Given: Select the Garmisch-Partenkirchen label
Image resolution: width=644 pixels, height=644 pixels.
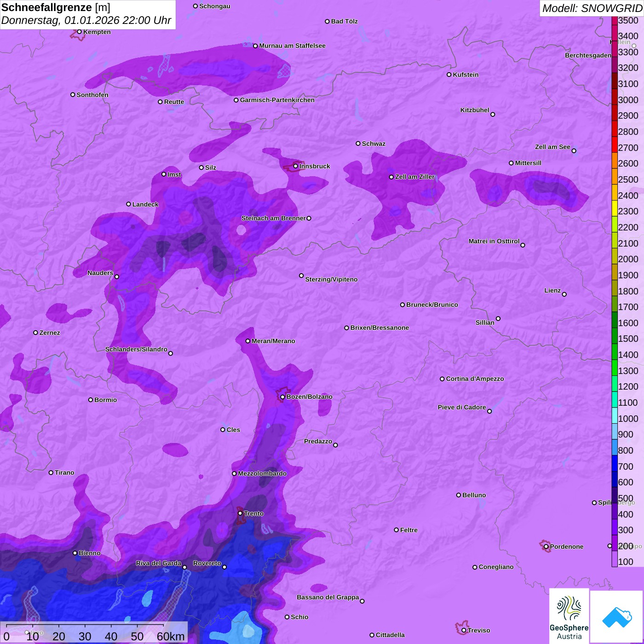Looking at the screenshot, I should [277, 100].
